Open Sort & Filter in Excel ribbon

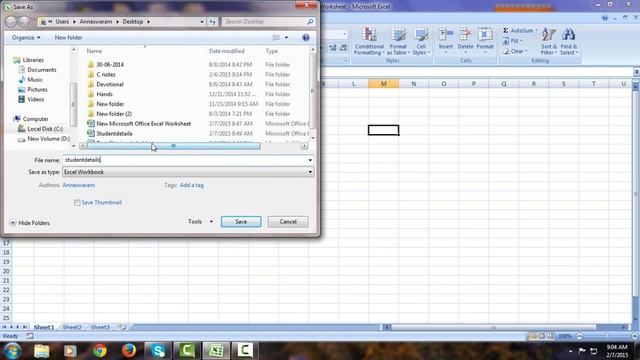(549, 41)
